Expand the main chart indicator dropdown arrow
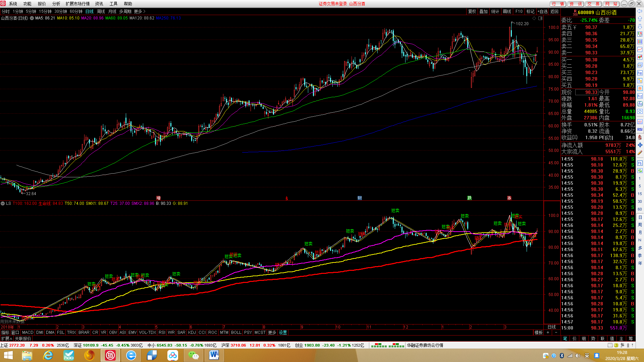Viewport: 644px width, 362px height. point(32,18)
